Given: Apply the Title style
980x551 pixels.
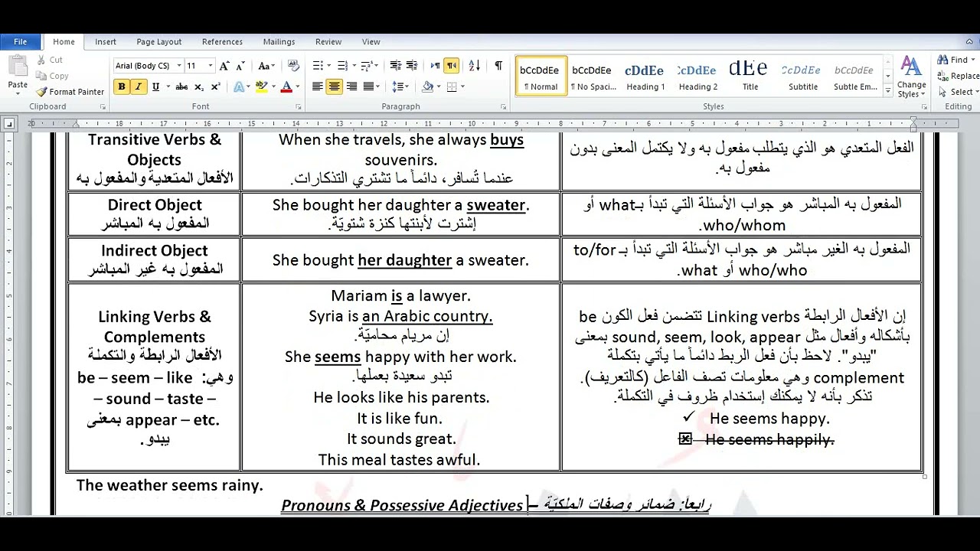Looking at the screenshot, I should 750,76.
